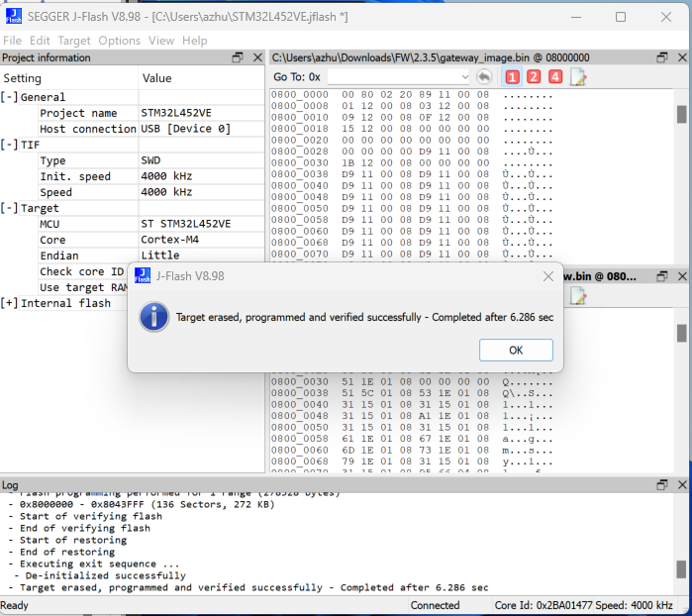The height and width of the screenshot is (616, 692).
Task: Click edit icon in second .bin window
Action: pos(578,296)
